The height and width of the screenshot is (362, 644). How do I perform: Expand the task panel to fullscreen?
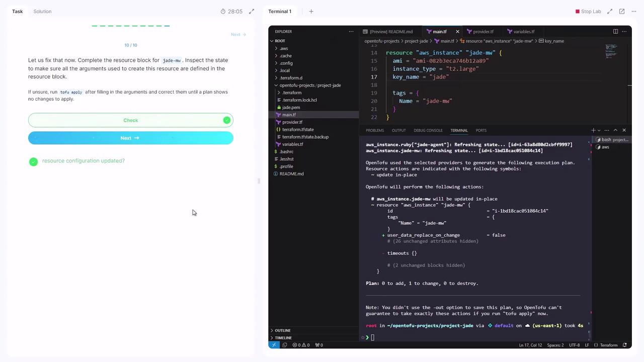coord(252,12)
